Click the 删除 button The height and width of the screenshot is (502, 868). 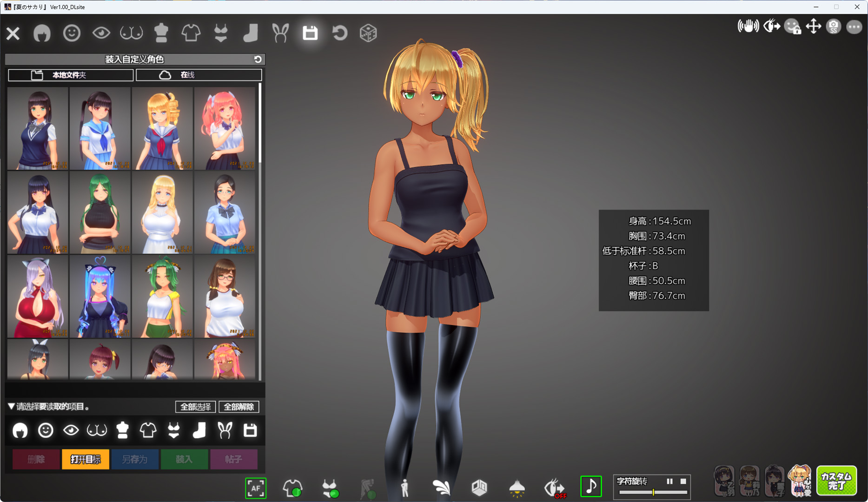[x=36, y=459]
